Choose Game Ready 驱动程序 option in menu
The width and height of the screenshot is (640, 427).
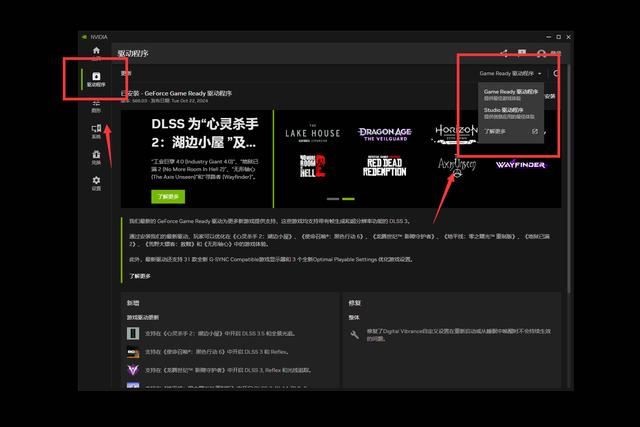tap(510, 94)
